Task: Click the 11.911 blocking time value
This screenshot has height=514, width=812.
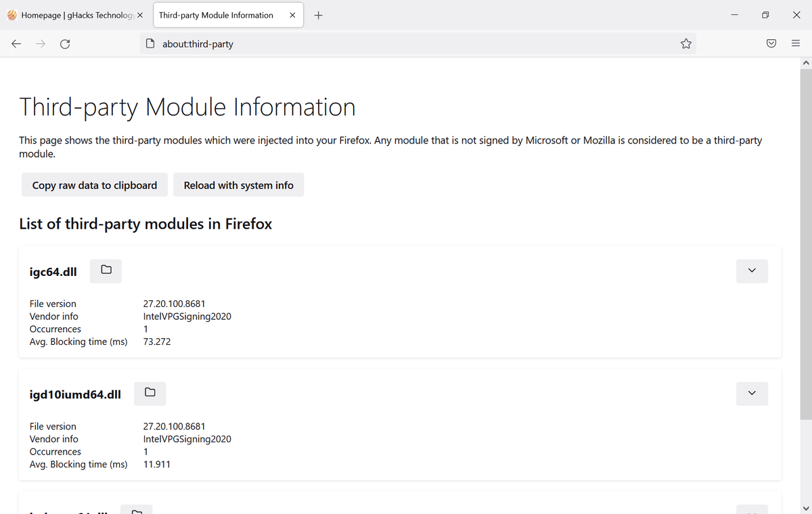Action: coord(157,464)
